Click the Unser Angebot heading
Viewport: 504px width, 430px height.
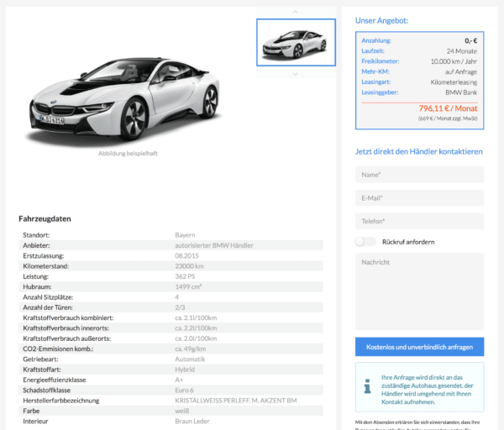point(381,20)
